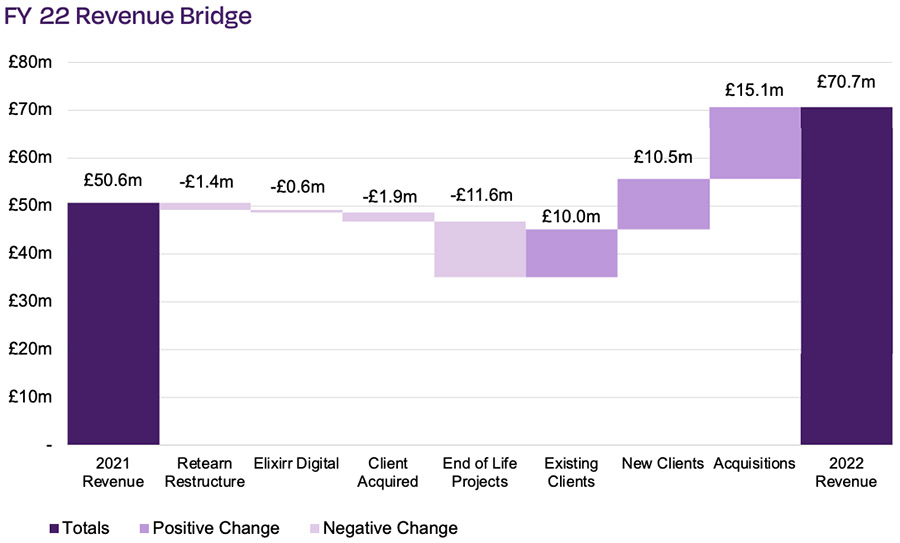Select the 2022 Revenue total bar
900x543 pixels.
846,275
